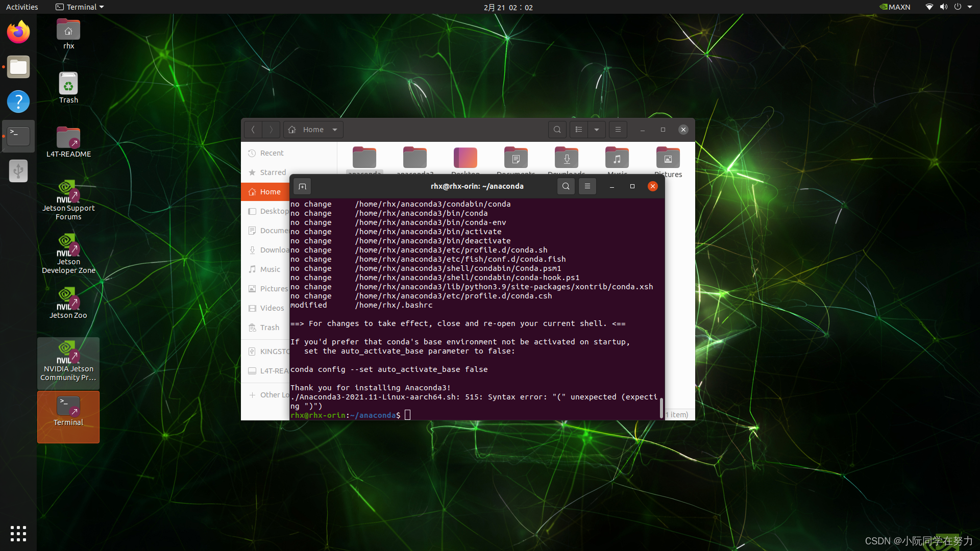Open the Help Center icon in dock
The height and width of the screenshot is (551, 980).
[18, 102]
